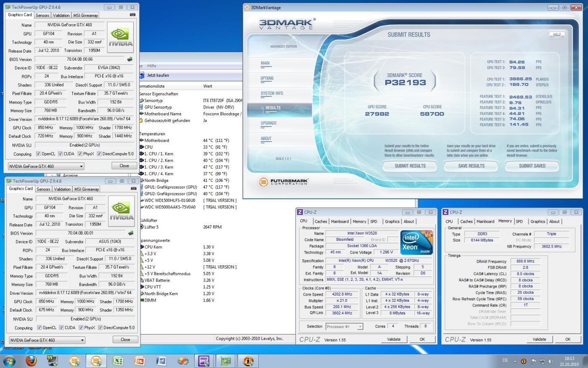Viewport: 588px width, 368px height.
Task: Go to SYSTEM INFO in 3DMark Vantage
Action: click(x=272, y=93)
